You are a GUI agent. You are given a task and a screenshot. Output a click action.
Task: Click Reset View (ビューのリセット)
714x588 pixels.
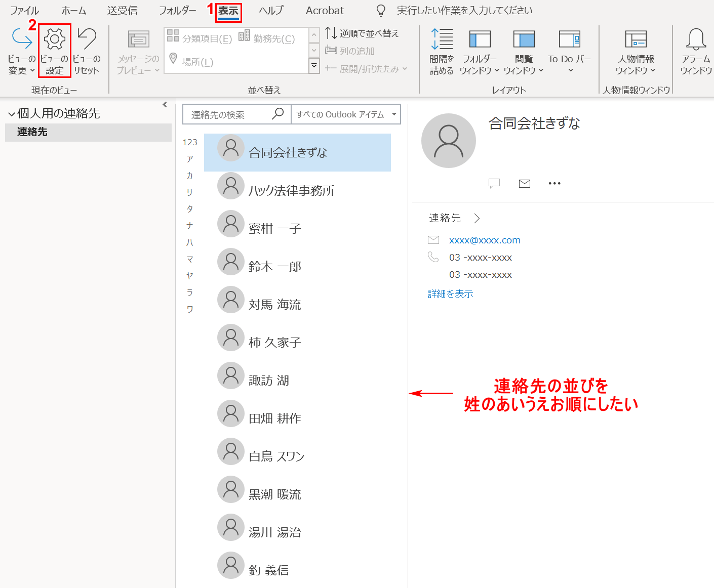click(x=87, y=52)
